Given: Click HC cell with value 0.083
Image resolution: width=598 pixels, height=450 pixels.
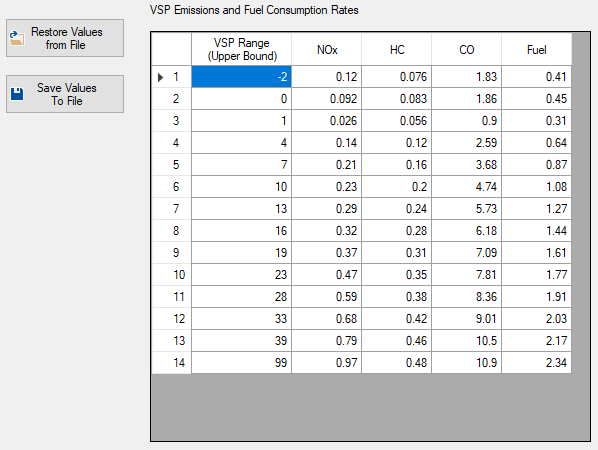Looking at the screenshot, I should pos(397,99).
